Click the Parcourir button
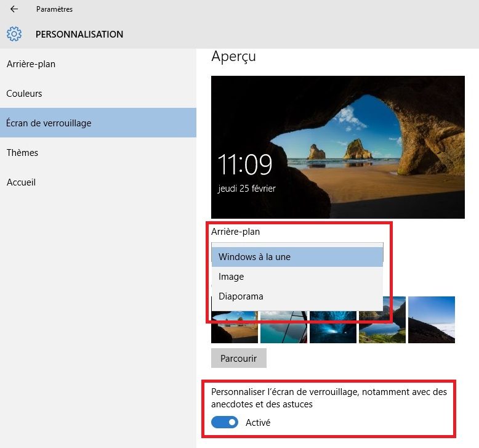Image resolution: width=479 pixels, height=448 pixels. point(238,358)
